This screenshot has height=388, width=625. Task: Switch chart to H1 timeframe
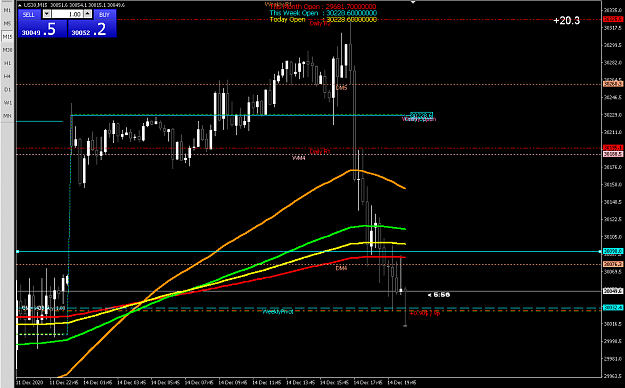pyautogui.click(x=7, y=63)
